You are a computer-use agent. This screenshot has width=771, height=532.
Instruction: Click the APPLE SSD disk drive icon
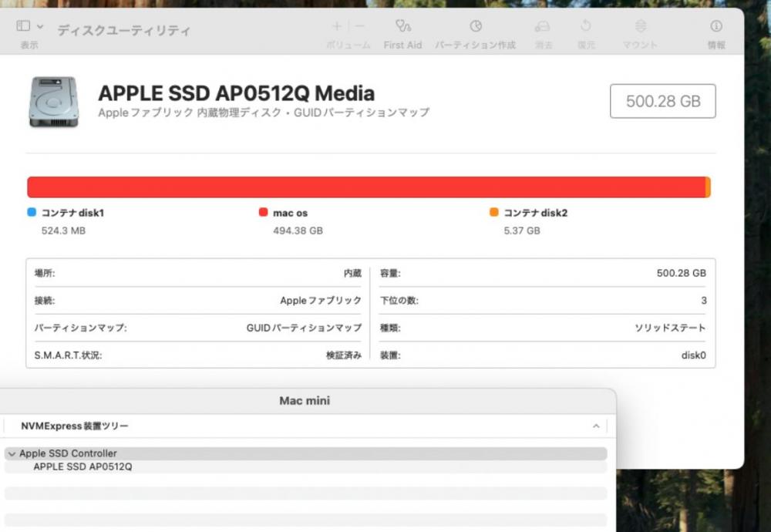pos(54,102)
